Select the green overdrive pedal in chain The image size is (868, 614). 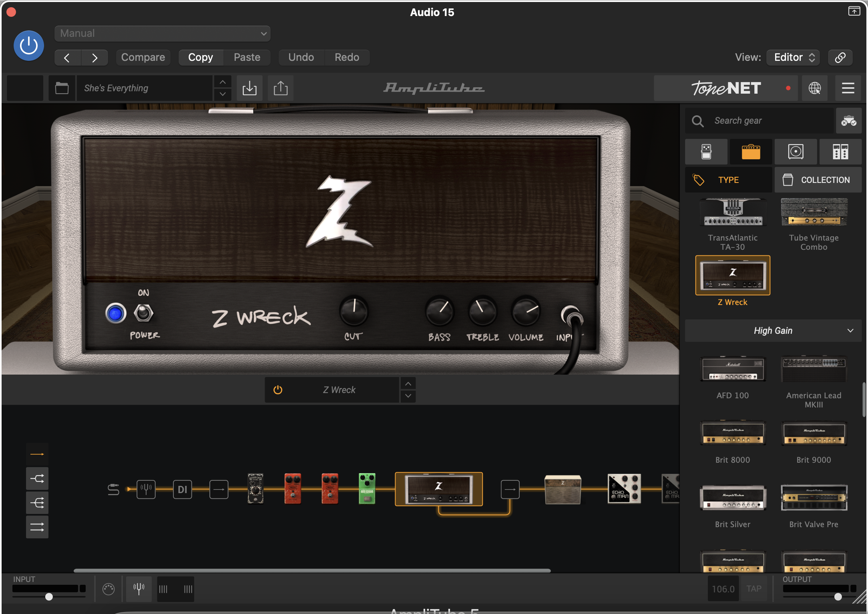pyautogui.click(x=367, y=489)
